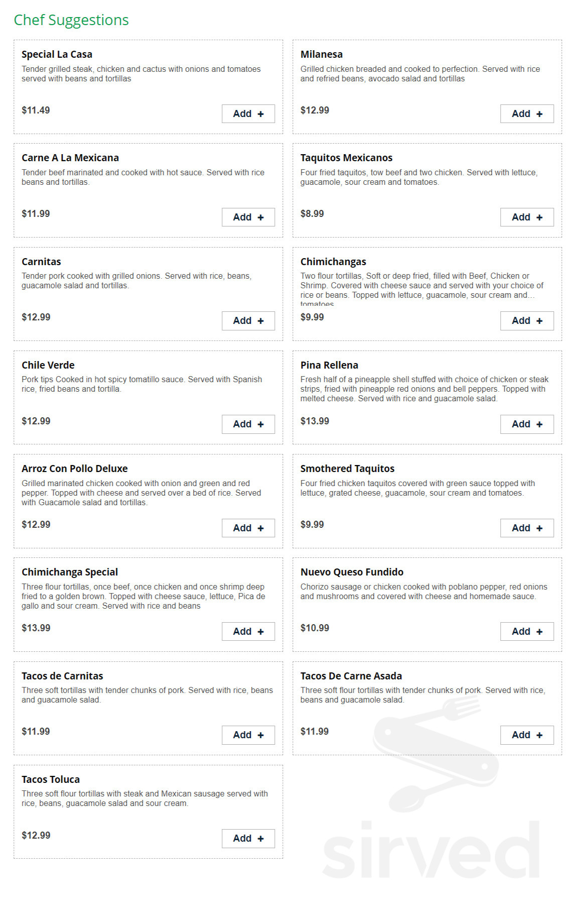Add Chile Verde to order
The height and width of the screenshot is (924, 570).
[x=248, y=424]
